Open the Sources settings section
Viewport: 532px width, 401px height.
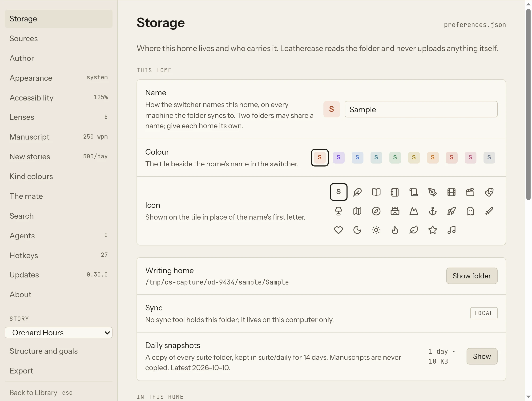58,38
